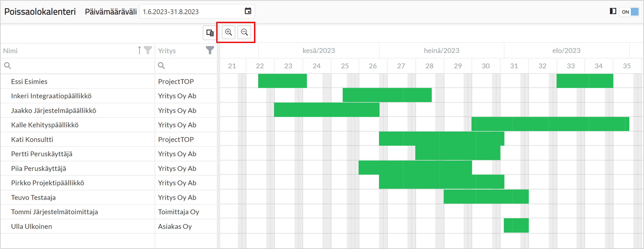Select the elo/2023 month header
The width and height of the screenshot is (644, 249).
[x=566, y=50]
